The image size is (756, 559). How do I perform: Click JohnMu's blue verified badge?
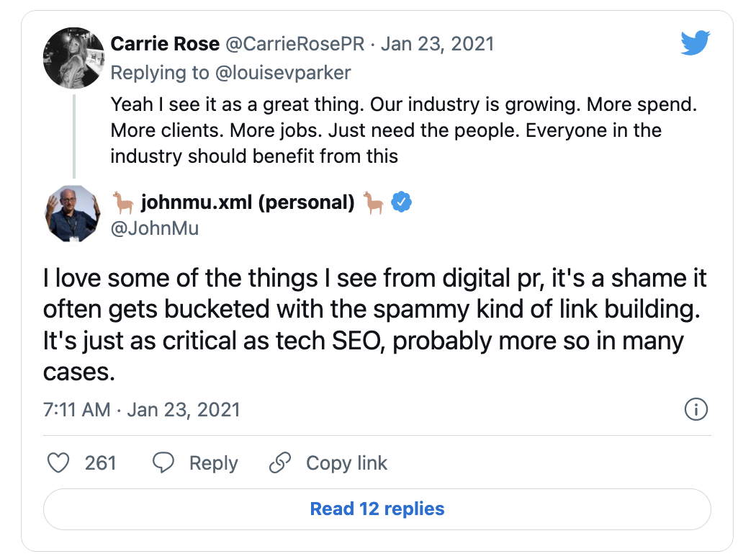(x=401, y=203)
